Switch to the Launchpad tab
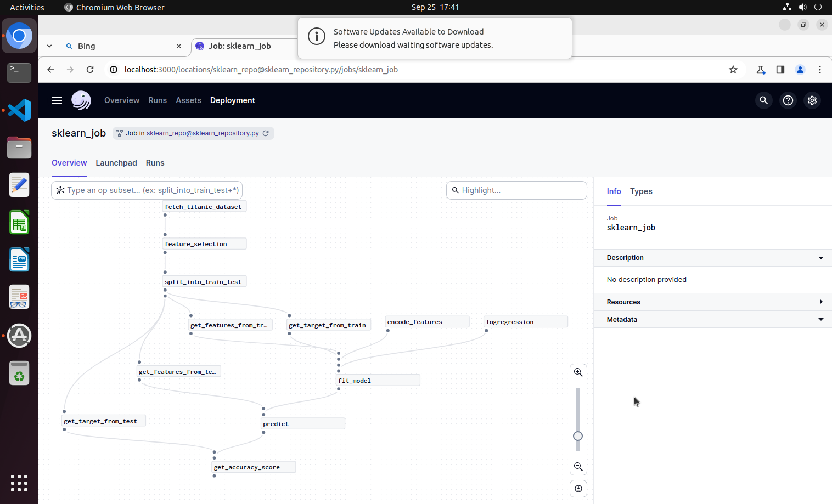832x504 pixels. pyautogui.click(x=116, y=163)
